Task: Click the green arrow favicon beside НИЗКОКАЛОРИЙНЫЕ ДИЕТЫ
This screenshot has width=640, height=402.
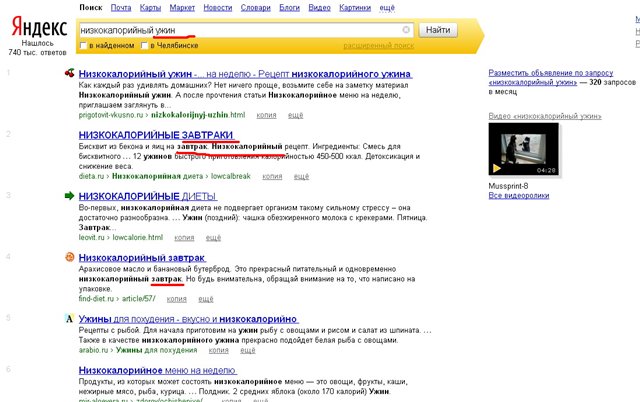Action: point(69,196)
